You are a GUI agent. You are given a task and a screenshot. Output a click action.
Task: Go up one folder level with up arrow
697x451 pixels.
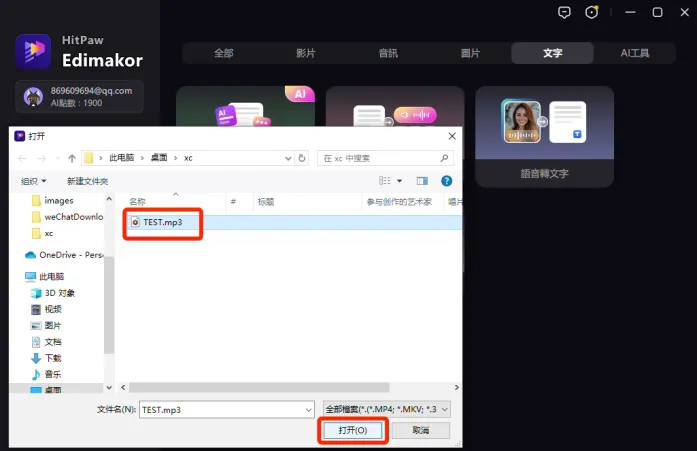click(72, 158)
